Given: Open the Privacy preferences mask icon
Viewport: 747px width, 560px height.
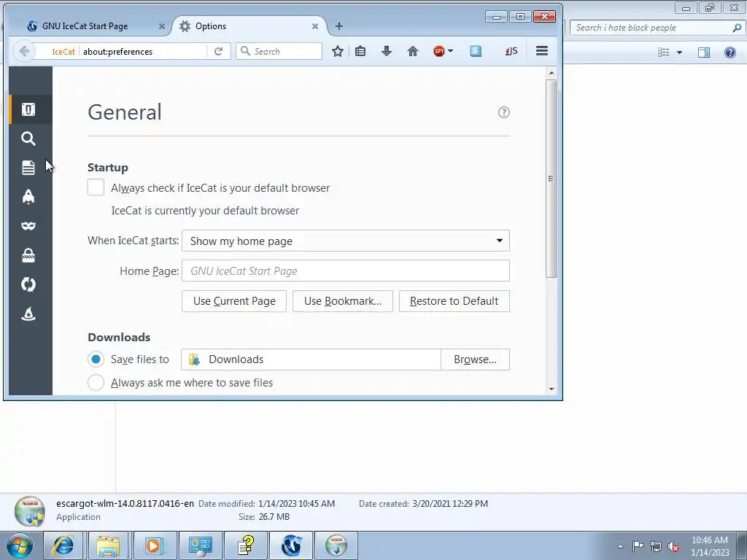Looking at the screenshot, I should point(28,226).
